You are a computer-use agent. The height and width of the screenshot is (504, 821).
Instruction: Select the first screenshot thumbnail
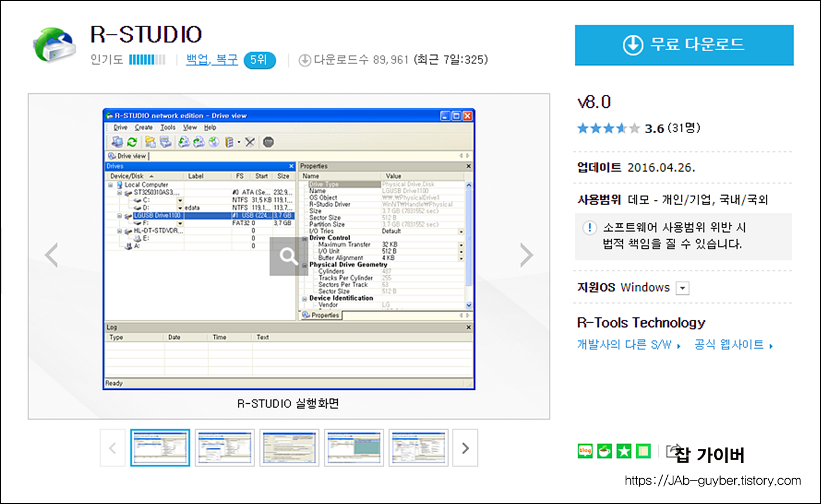160,448
